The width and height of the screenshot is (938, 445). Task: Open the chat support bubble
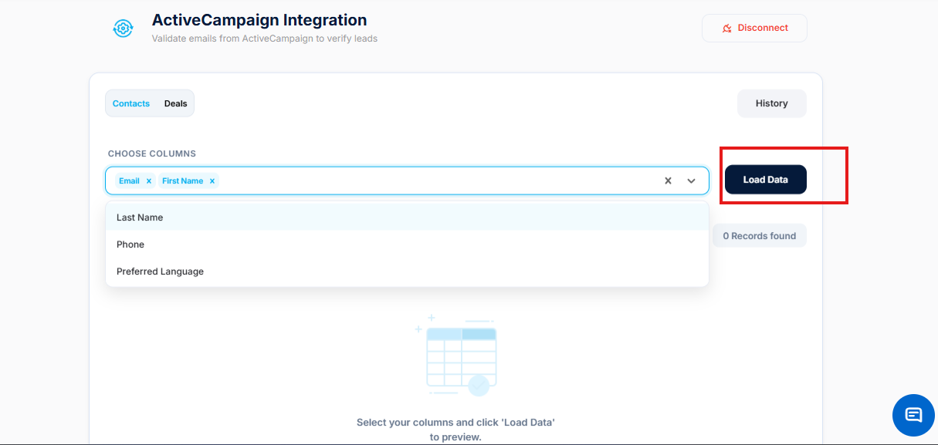(x=913, y=415)
